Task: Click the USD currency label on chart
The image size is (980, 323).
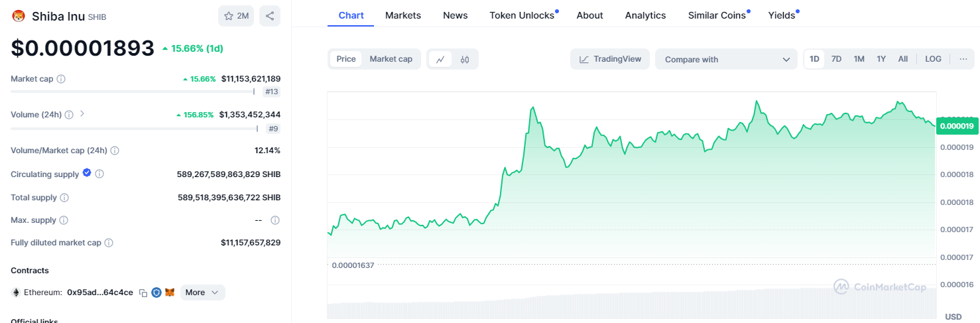Action: coord(953,317)
